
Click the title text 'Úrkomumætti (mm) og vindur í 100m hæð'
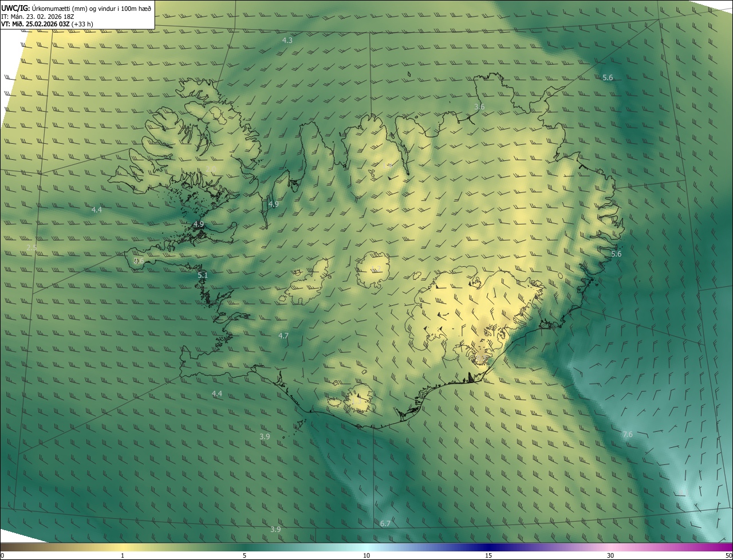(x=92, y=8)
